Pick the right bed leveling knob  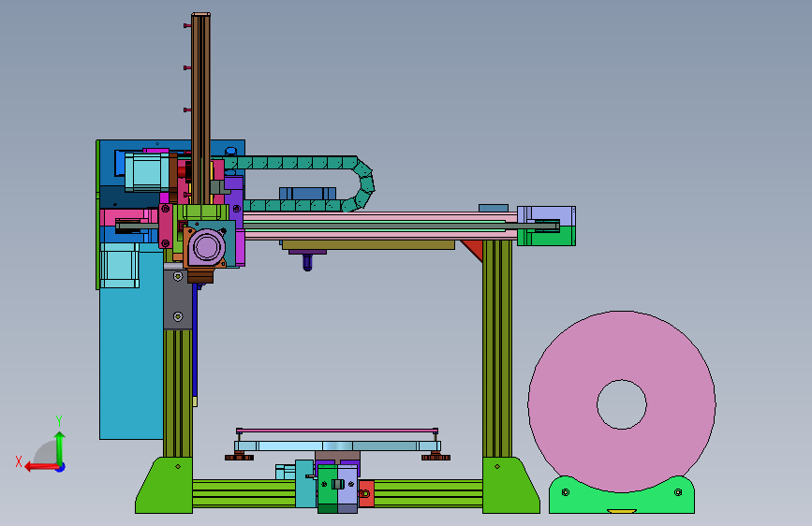click(x=436, y=456)
